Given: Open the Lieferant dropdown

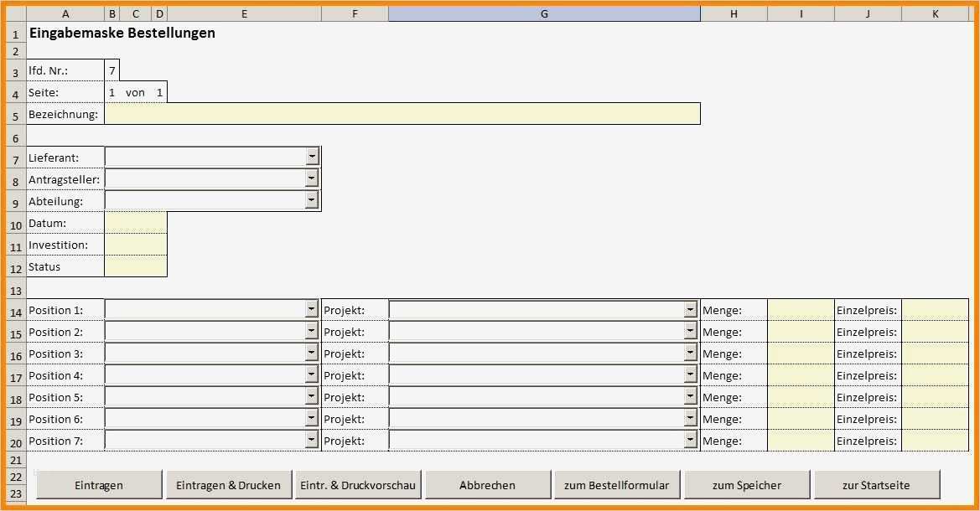Looking at the screenshot, I should 311,156.
